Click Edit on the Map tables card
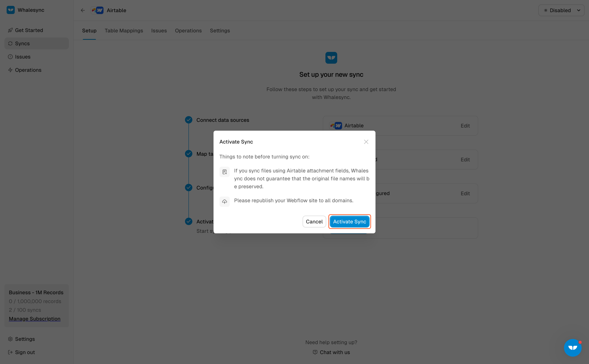Viewport: 589px width, 364px height. tap(465, 160)
